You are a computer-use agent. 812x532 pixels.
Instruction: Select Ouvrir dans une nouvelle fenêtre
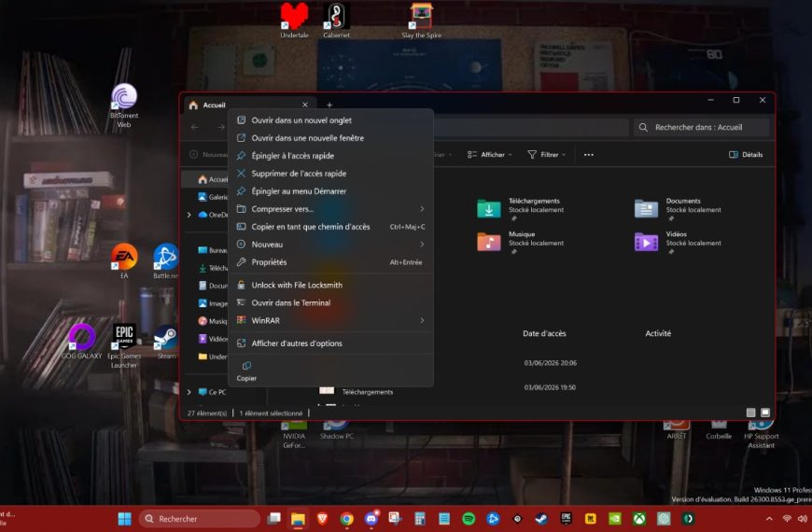coord(330,138)
